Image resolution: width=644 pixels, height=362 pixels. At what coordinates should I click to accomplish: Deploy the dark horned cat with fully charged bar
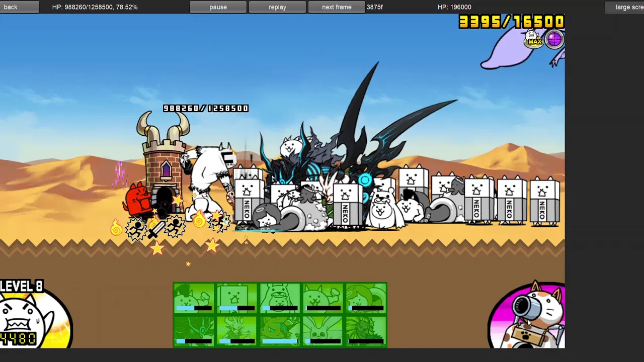(x=280, y=331)
